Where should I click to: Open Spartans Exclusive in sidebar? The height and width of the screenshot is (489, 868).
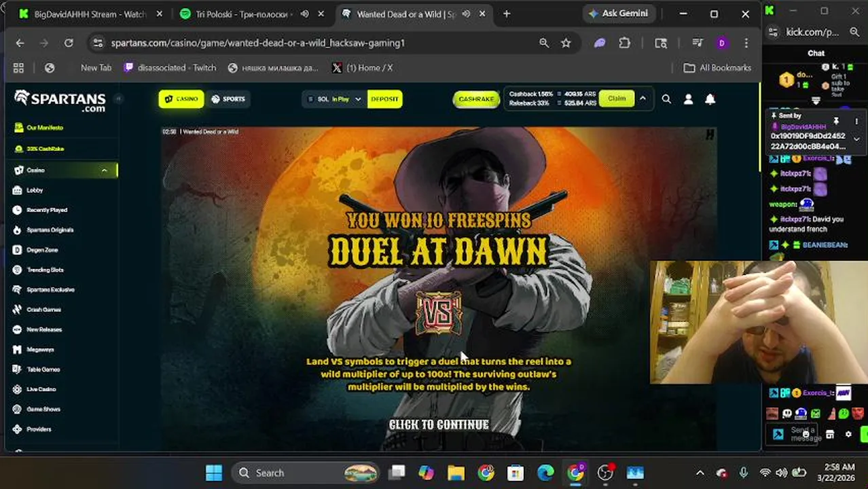(50, 290)
